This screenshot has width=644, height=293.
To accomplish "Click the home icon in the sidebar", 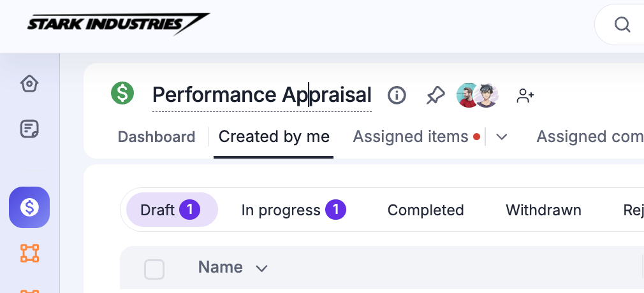I will point(29,83).
